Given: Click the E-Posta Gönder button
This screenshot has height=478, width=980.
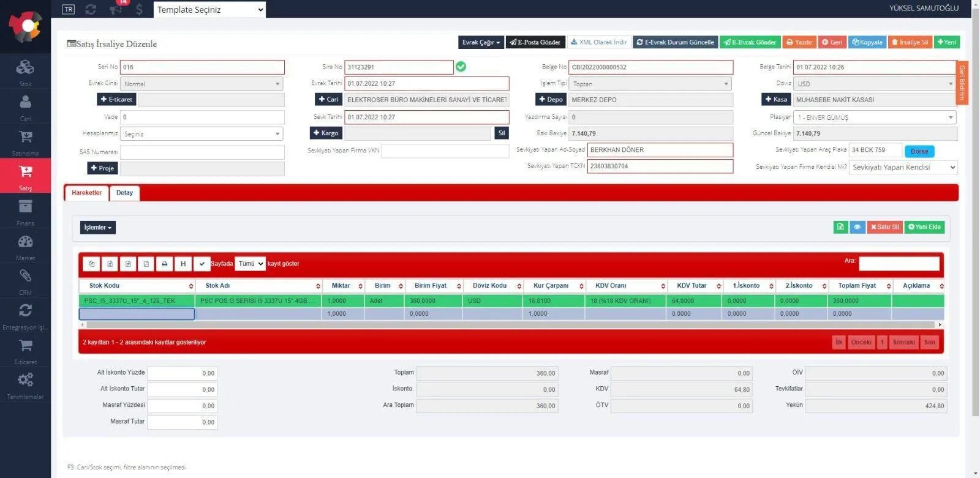Looking at the screenshot, I should tap(535, 42).
